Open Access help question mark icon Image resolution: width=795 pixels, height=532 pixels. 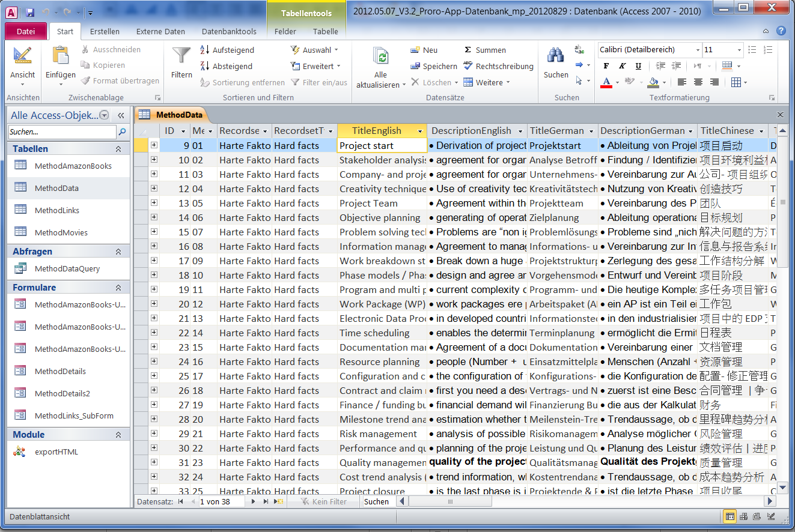pyautogui.click(x=781, y=31)
